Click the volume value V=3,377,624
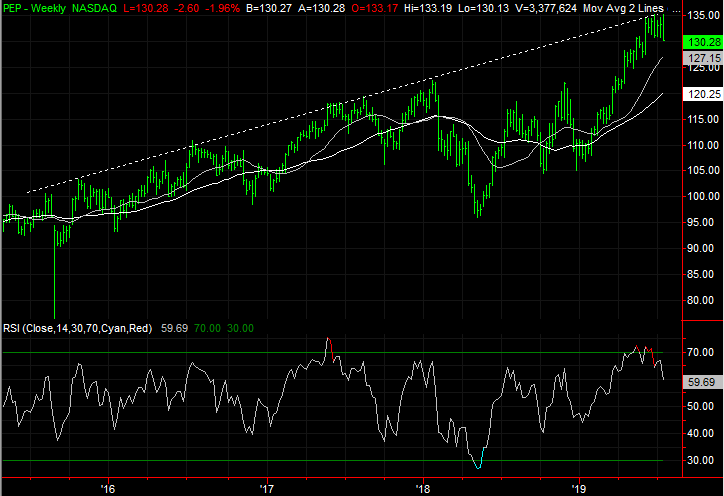Viewport: 724px width, 496px height. [x=546, y=8]
